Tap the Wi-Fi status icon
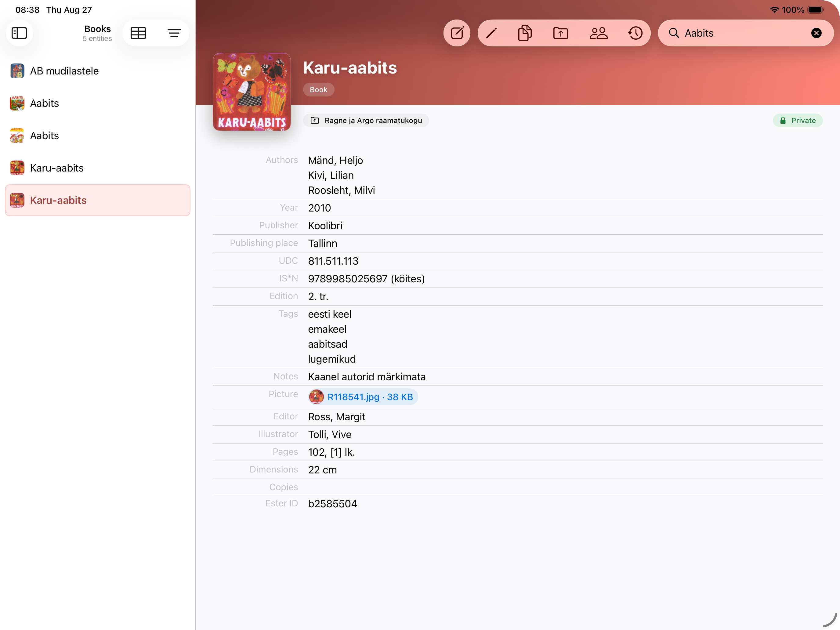 pos(774,10)
